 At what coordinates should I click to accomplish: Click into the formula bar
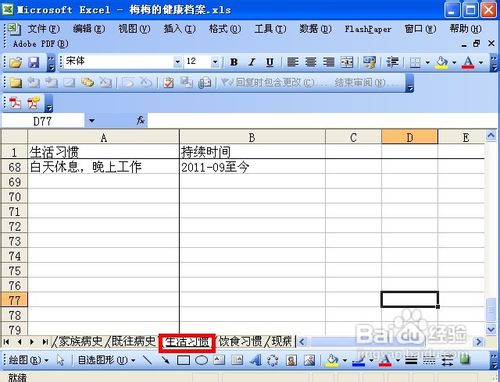(322, 120)
